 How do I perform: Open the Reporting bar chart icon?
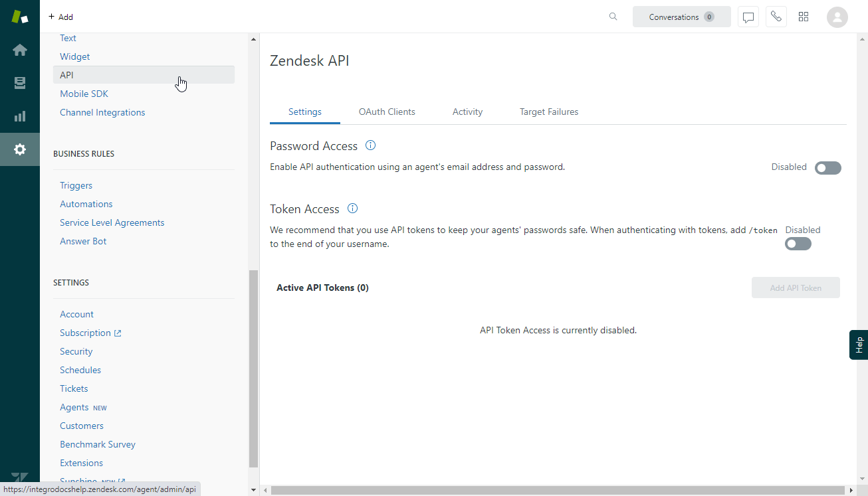coord(20,116)
